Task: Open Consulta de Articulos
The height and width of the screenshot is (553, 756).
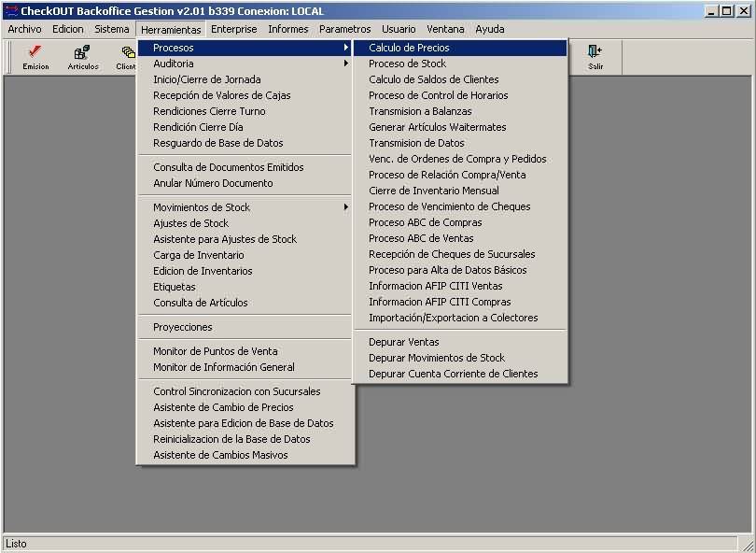Action: [x=245, y=303]
